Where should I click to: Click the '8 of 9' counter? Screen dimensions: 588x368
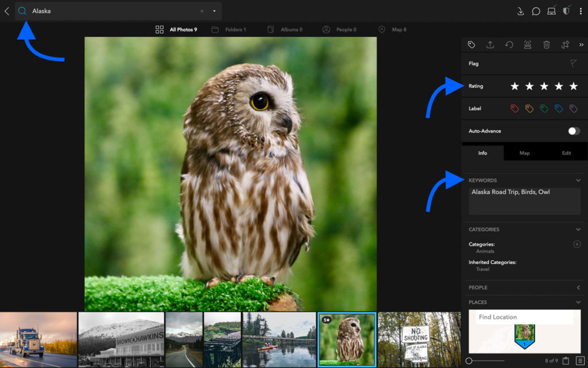[551, 361]
